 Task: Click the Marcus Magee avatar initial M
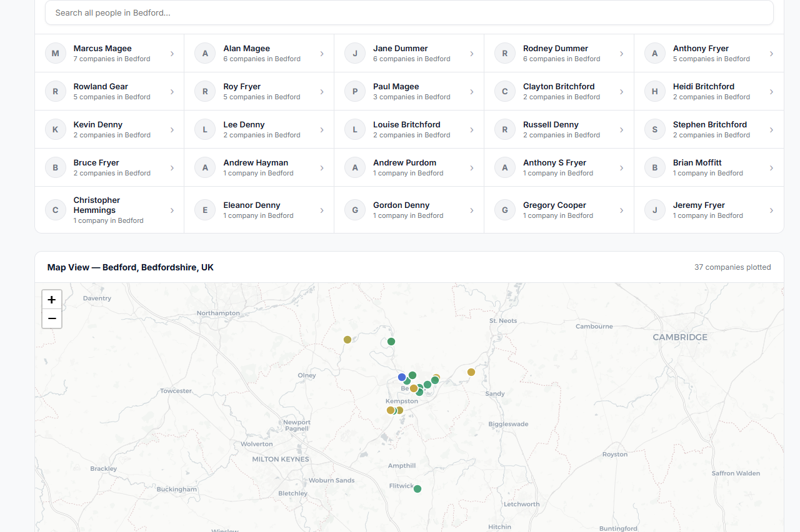coord(56,53)
